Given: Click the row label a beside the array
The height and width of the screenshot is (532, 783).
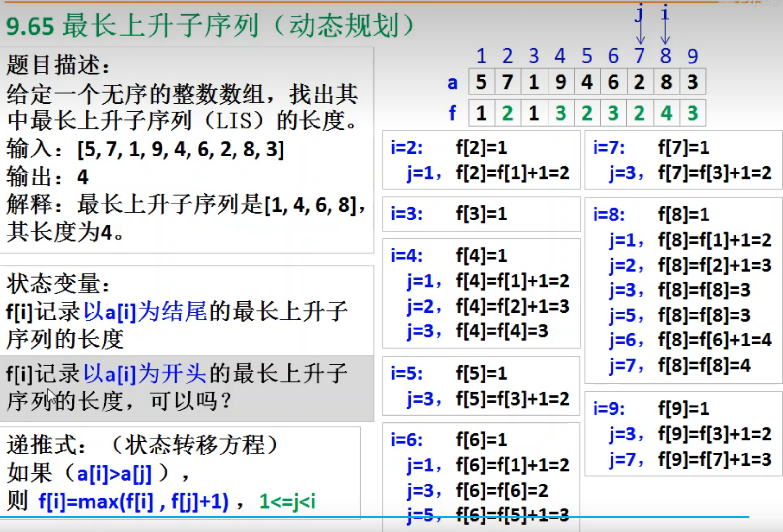Looking at the screenshot, I should [x=453, y=82].
